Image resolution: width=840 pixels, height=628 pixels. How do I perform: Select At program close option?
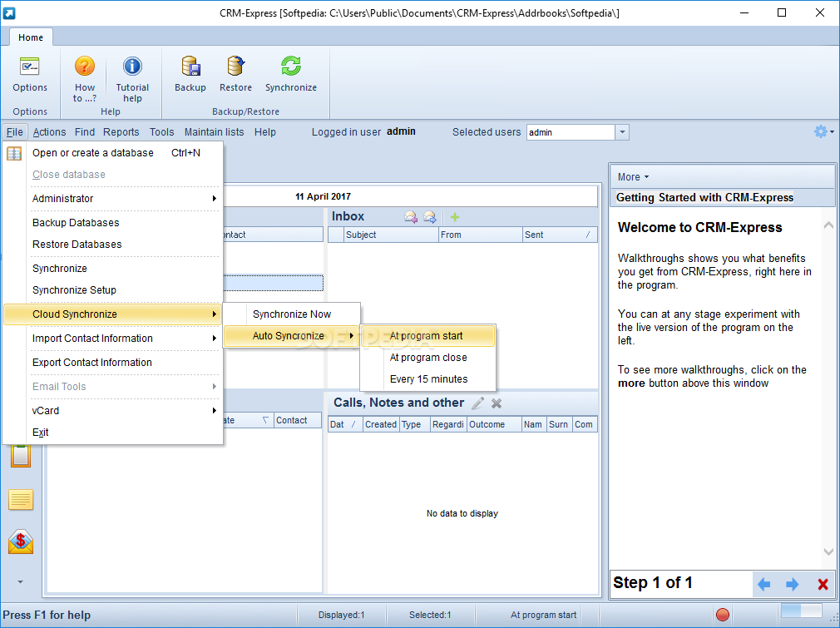[427, 358]
